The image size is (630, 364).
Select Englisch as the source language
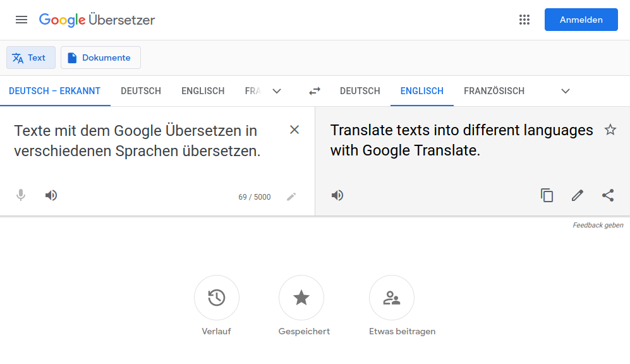203,91
